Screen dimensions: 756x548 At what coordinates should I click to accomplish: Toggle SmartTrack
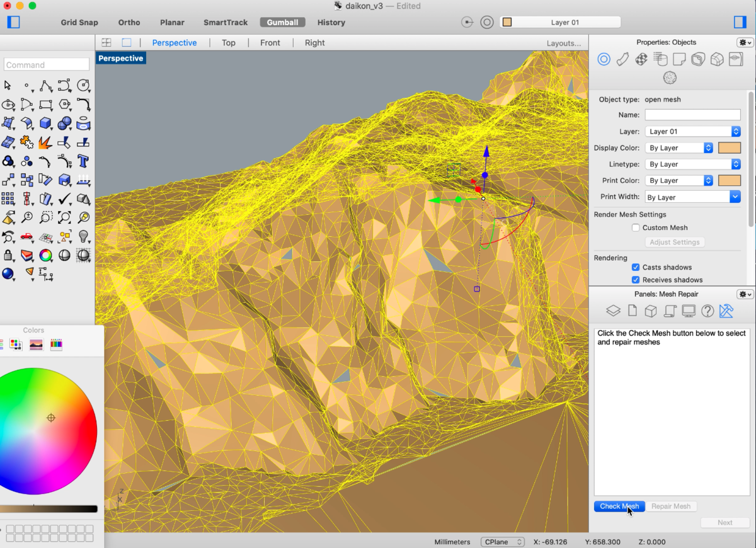226,22
